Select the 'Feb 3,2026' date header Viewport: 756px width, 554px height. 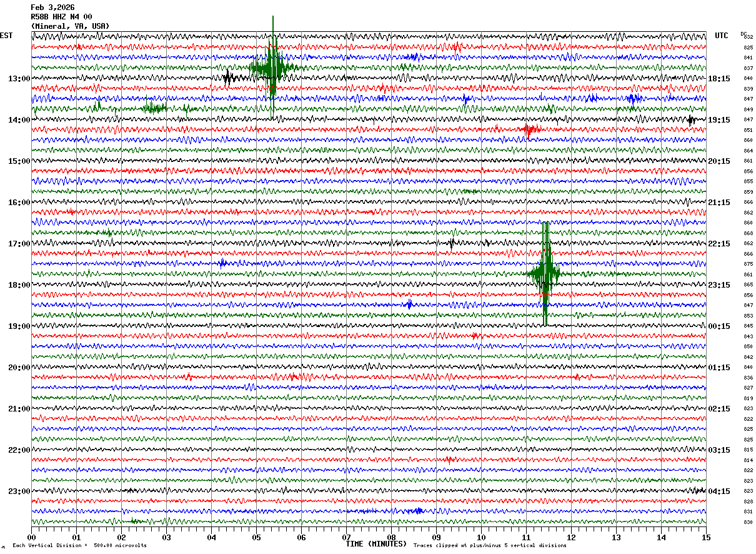tap(52, 8)
